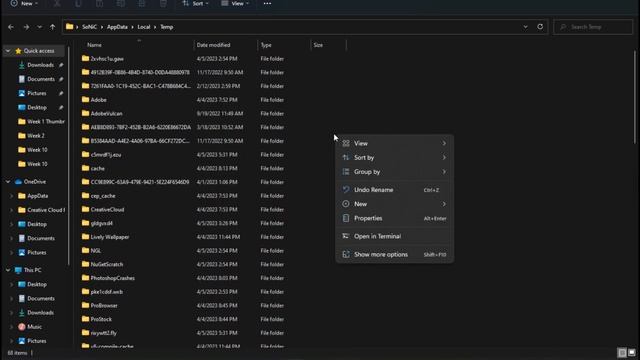The height and width of the screenshot is (360, 640).
Task: Click the SoNiC breadcrumb segment
Action: click(89, 27)
